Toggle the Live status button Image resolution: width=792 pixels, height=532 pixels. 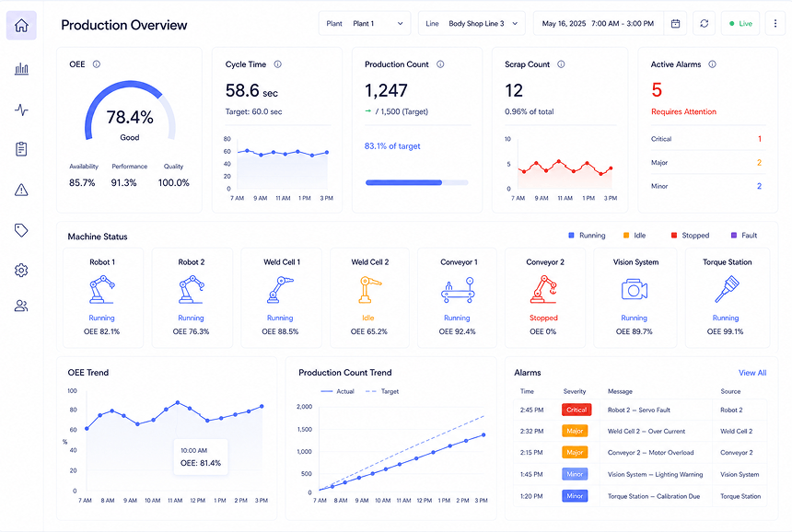pyautogui.click(x=740, y=24)
